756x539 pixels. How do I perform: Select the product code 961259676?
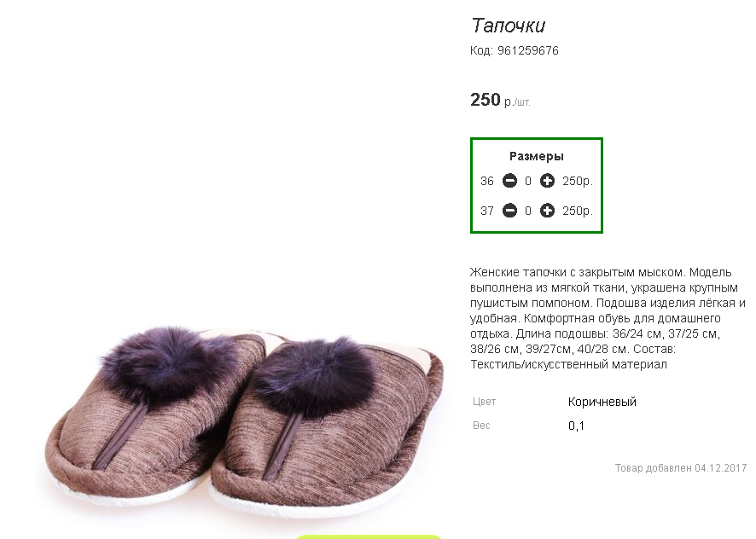(x=528, y=50)
